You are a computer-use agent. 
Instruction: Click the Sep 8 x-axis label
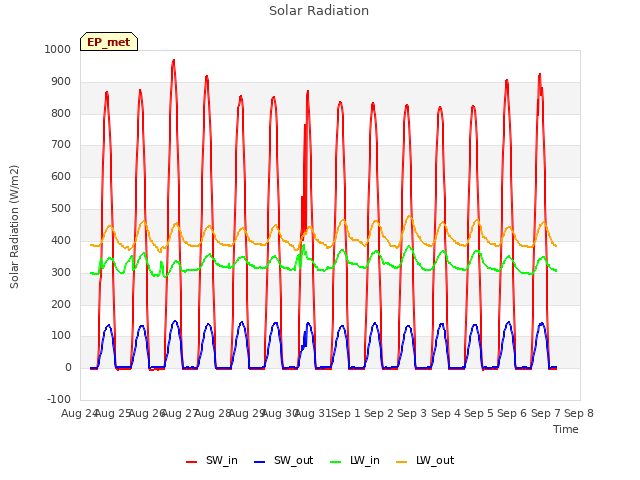(579, 413)
